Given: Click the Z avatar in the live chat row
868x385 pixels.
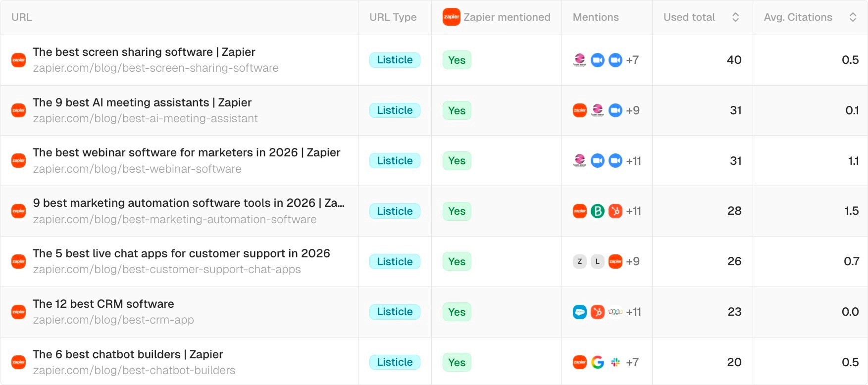Looking at the screenshot, I should (580, 261).
